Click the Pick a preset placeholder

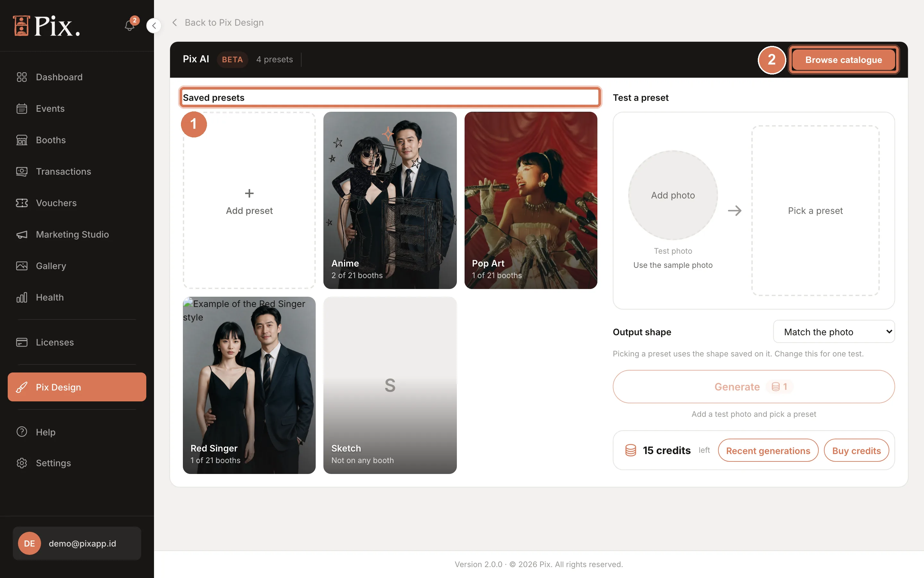815,211
